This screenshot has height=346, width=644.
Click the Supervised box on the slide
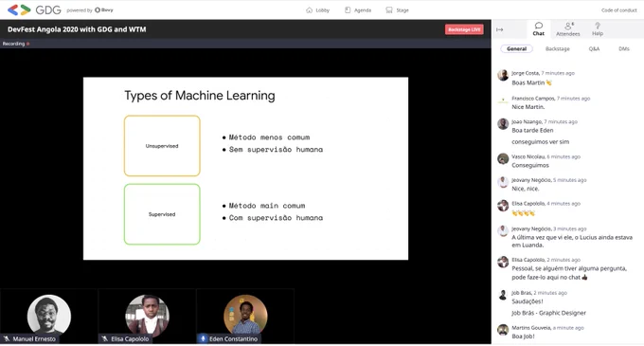tap(162, 214)
